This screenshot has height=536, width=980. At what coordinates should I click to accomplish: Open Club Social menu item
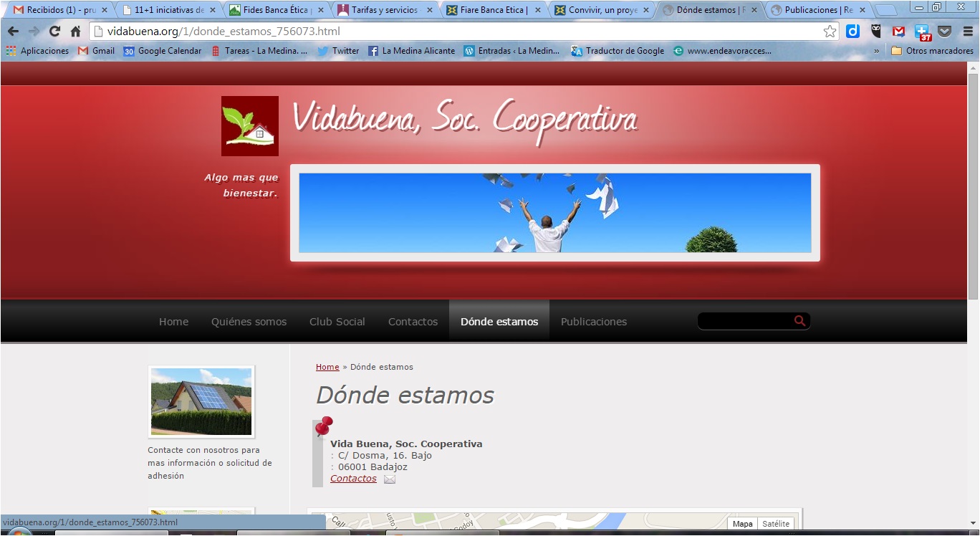tap(337, 322)
